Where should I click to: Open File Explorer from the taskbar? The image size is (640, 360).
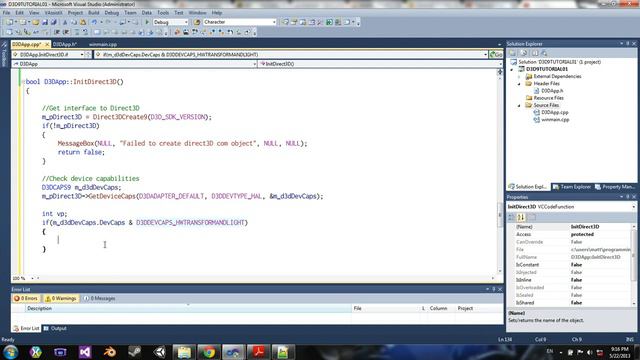coord(184,351)
